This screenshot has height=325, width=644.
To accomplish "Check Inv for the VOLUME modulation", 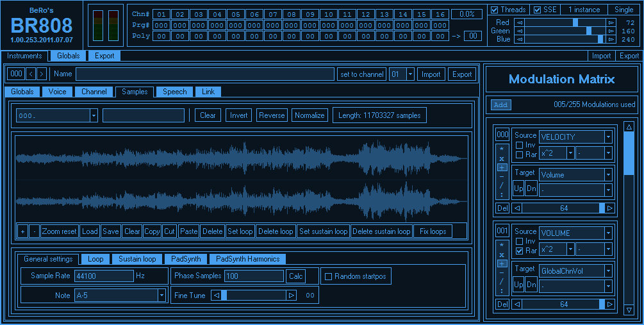I will click(519, 241).
